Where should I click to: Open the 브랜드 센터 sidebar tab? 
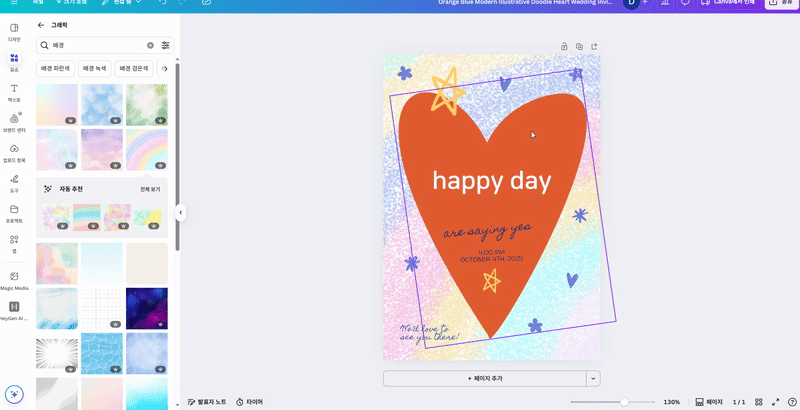click(x=14, y=123)
